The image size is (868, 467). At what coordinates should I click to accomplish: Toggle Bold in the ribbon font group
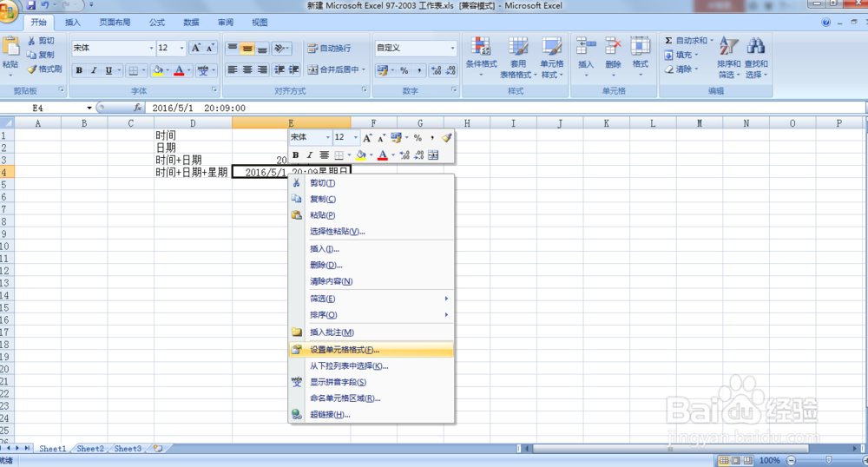79,70
